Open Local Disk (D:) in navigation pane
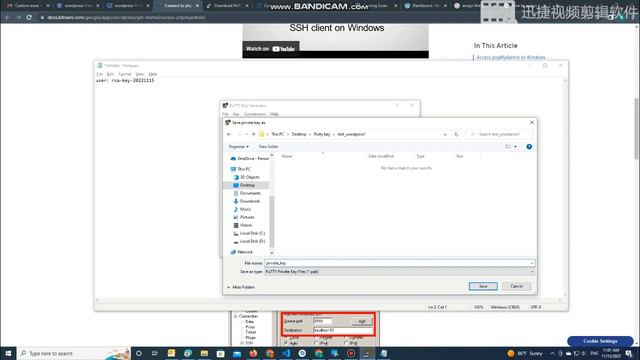The height and width of the screenshot is (360, 640). (249, 241)
